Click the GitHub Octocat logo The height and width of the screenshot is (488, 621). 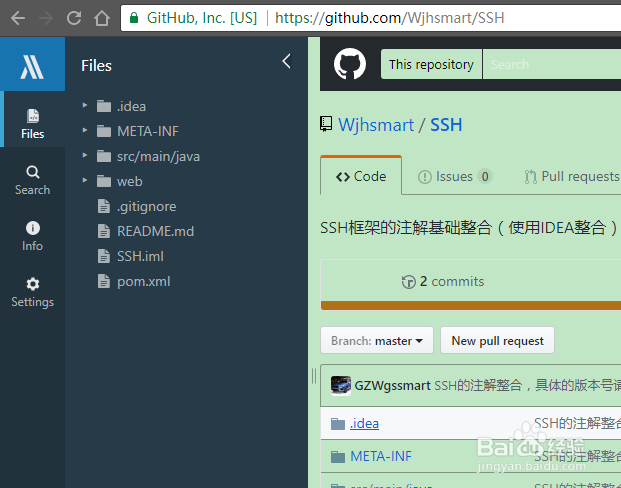(350, 64)
